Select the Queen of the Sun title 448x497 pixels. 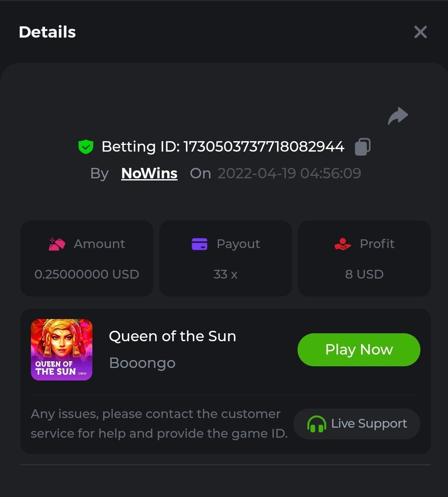click(x=172, y=336)
